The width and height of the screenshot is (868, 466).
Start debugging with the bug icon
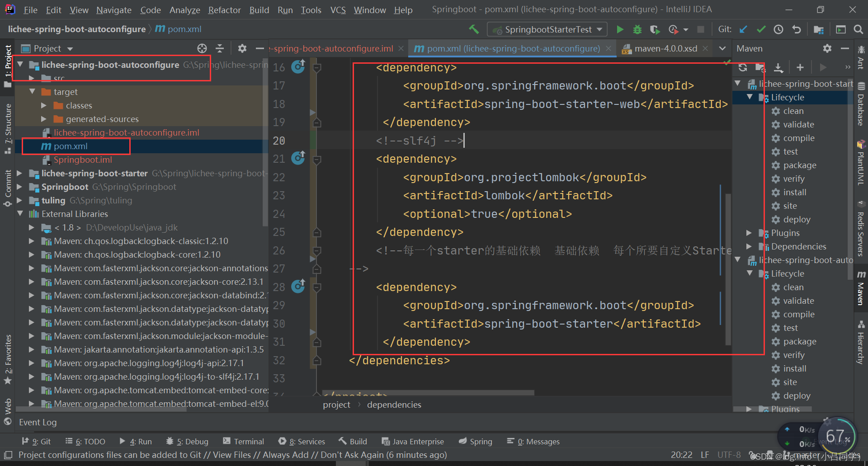tap(637, 29)
